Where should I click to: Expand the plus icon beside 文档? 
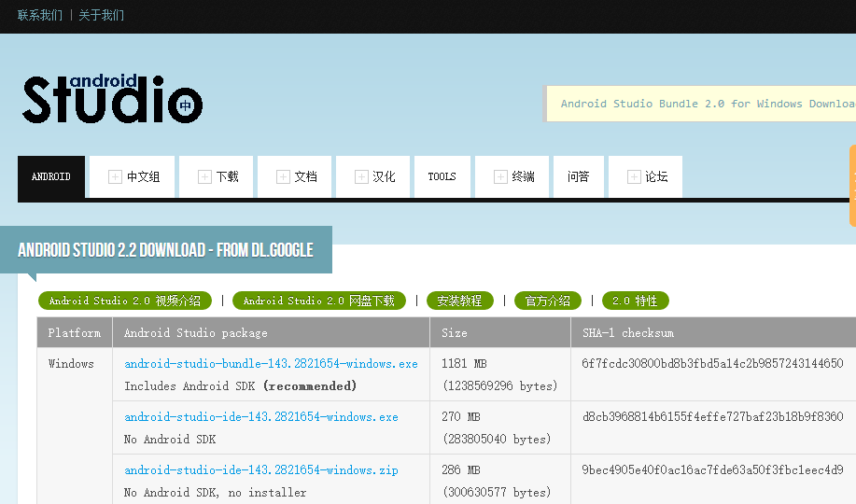pyautogui.click(x=283, y=177)
